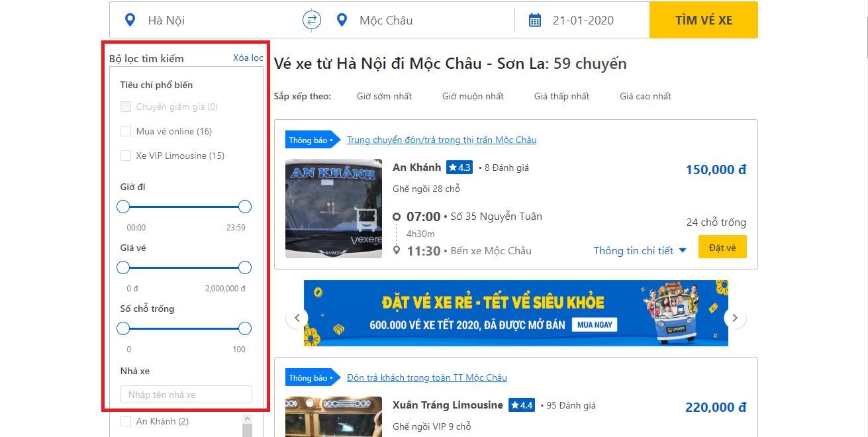Viewport: 868px width, 437px height.
Task: Open the calendar icon for travel date
Action: tap(535, 21)
